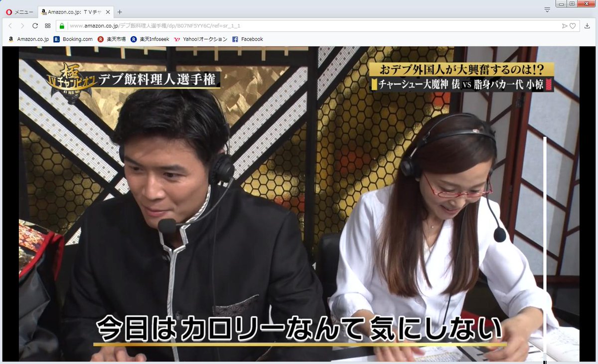Open the downloads panel

[x=588, y=26]
